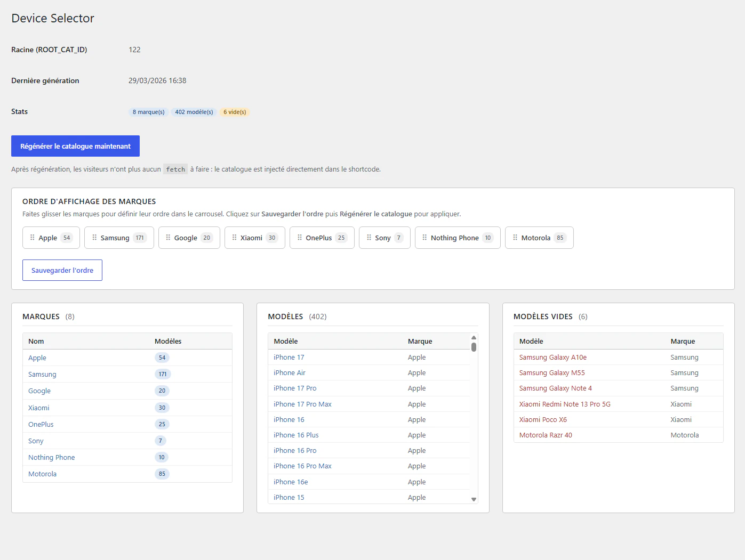Viewport: 745px width, 560px height.
Task: Click the drag handle on the Samsung chip
Action: pos(94,238)
